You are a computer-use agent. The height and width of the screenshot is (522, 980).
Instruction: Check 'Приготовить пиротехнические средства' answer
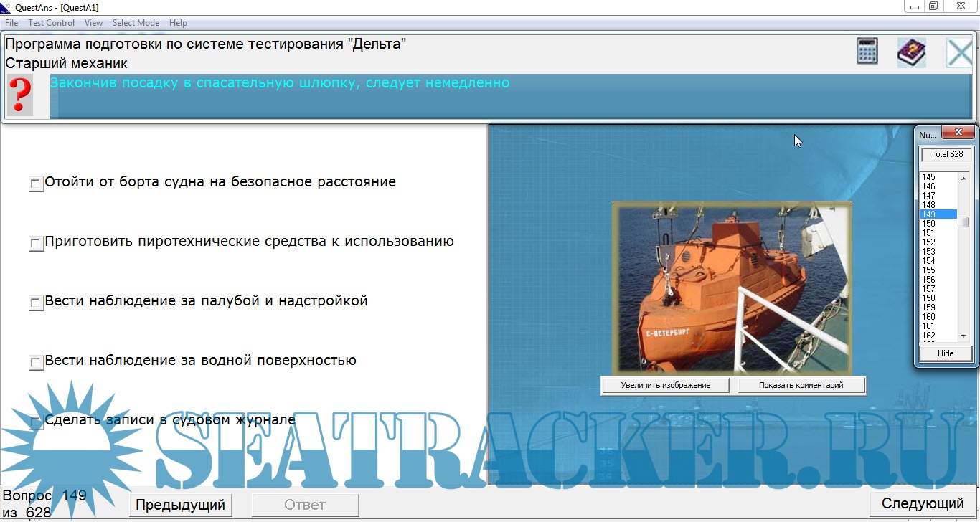[x=35, y=244]
